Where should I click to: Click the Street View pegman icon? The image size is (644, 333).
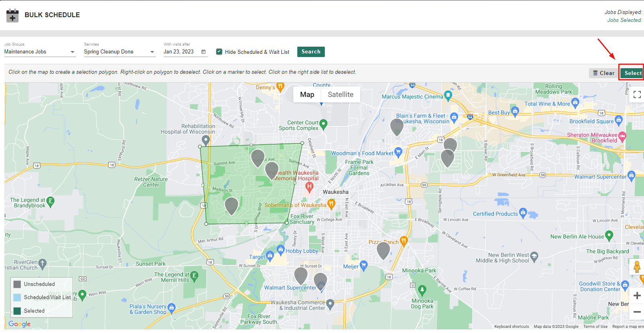pos(637,266)
